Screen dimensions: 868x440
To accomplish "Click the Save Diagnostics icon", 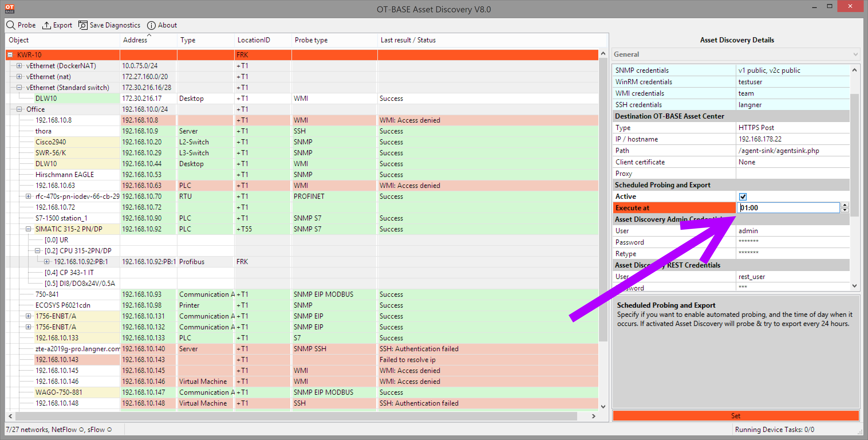I will click(x=82, y=25).
